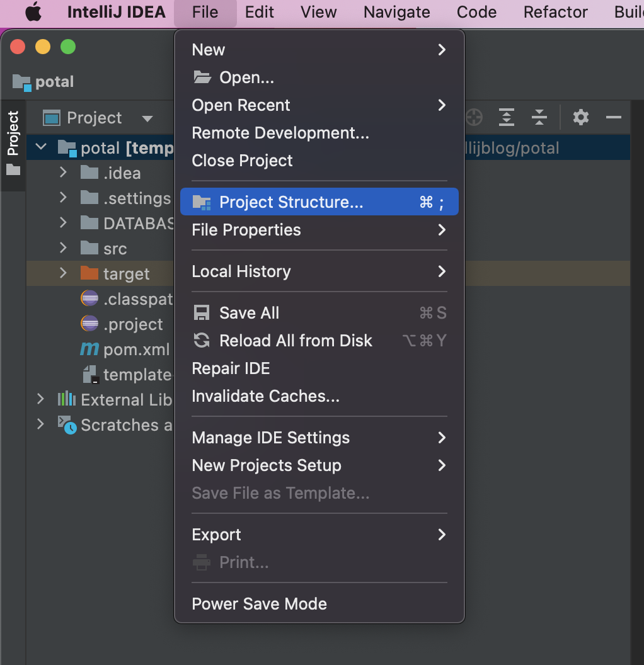Expand External Libraries node

[40, 399]
